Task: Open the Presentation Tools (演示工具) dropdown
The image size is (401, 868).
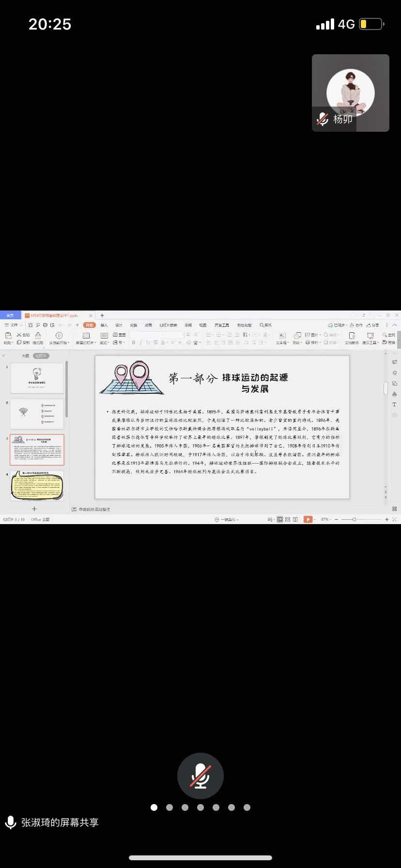Action: (x=370, y=343)
